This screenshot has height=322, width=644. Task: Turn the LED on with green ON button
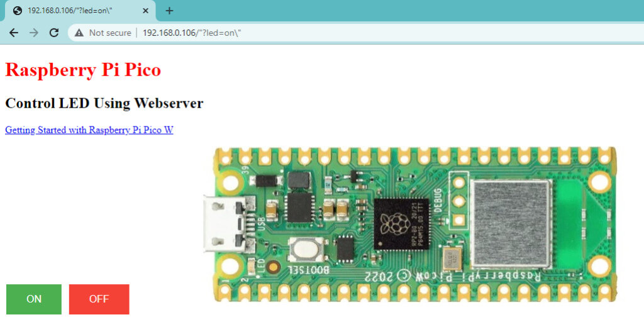pyautogui.click(x=34, y=299)
